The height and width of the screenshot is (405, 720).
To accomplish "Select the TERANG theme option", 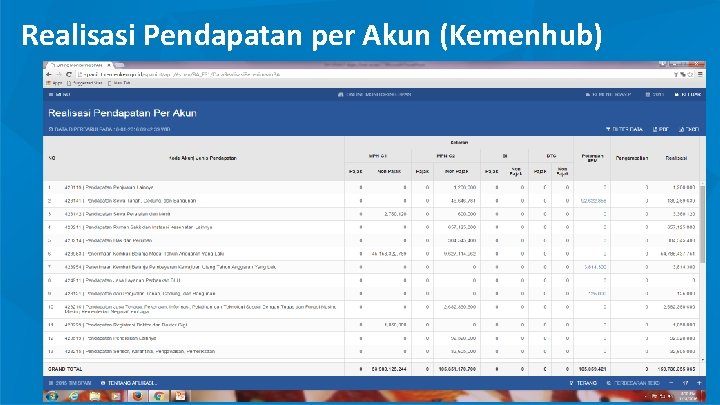I will tap(583, 383).
